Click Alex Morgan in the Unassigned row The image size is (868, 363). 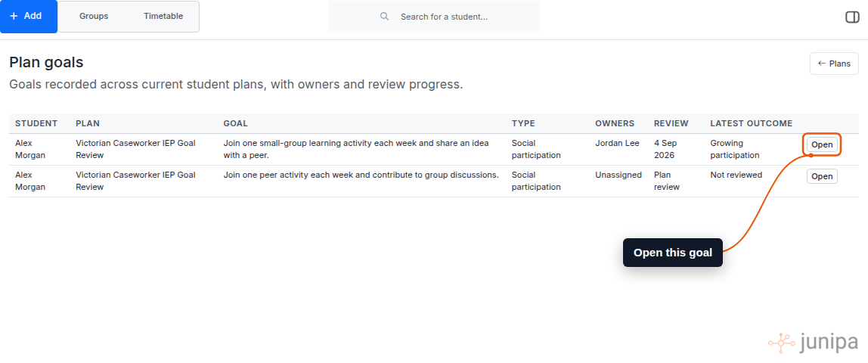pos(30,181)
